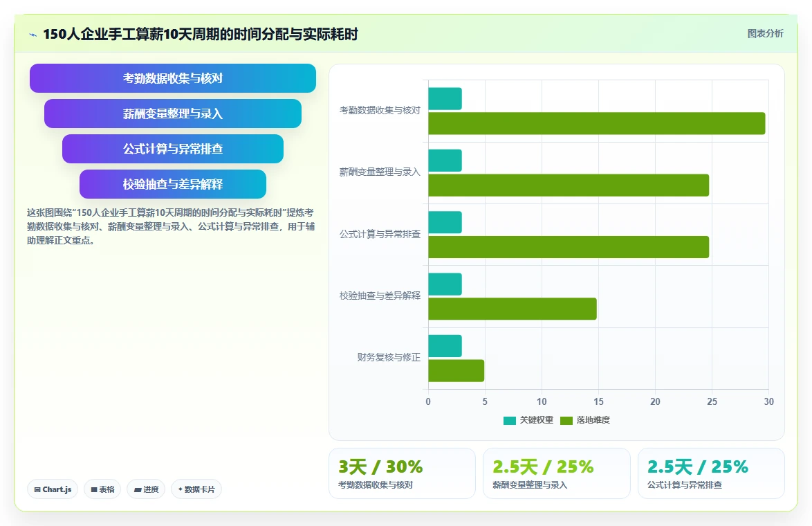This screenshot has height=526, width=812.
Task: Click the green 落地难度 legend color box
Action: pos(566,421)
